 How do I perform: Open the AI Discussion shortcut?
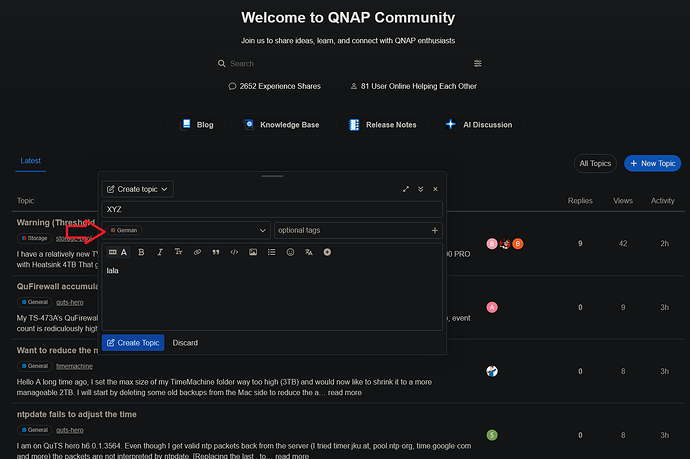[x=479, y=125]
